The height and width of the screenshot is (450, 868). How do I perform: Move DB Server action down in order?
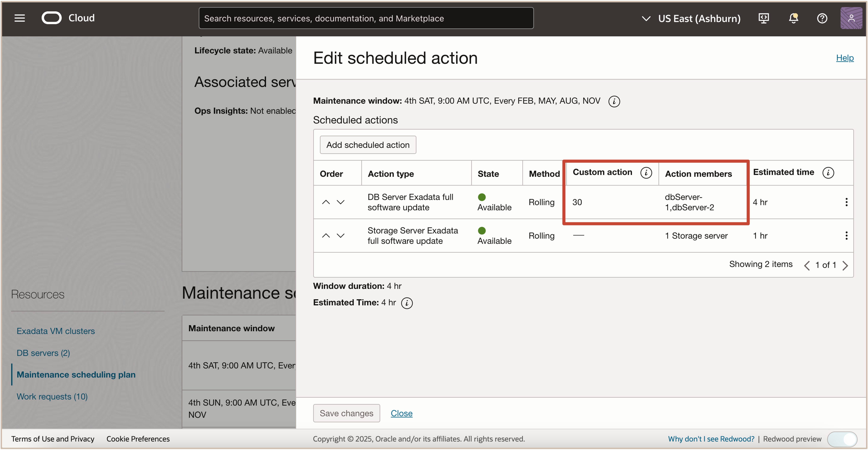pyautogui.click(x=341, y=202)
